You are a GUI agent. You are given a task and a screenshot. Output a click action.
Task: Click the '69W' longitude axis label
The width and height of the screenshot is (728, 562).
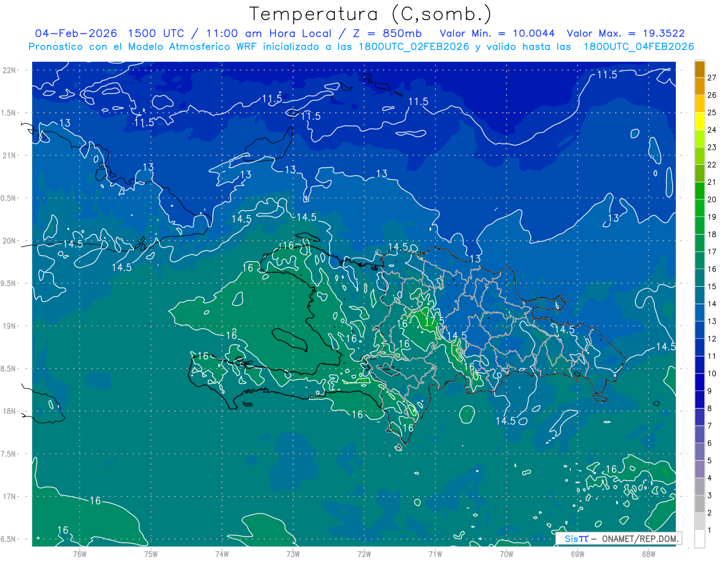pyautogui.click(x=578, y=554)
